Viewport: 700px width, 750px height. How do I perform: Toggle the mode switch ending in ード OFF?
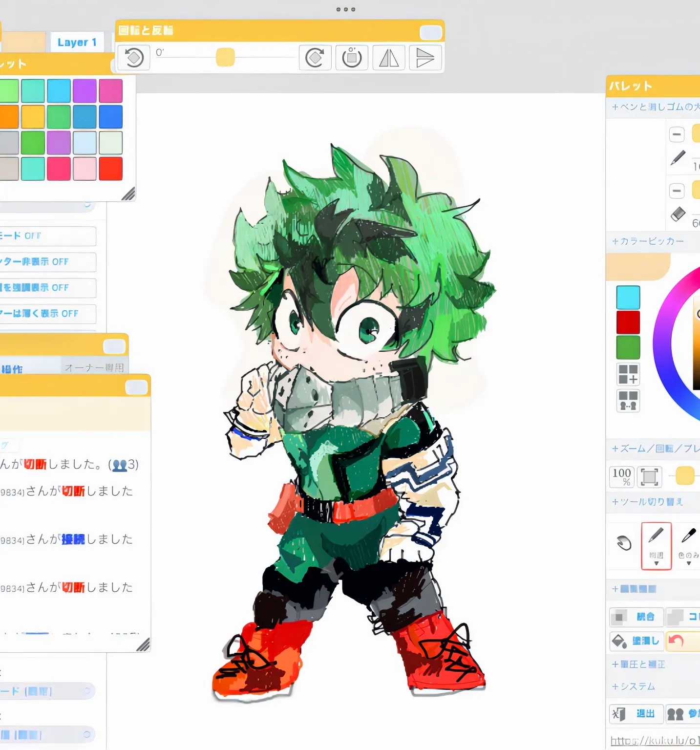point(47,236)
